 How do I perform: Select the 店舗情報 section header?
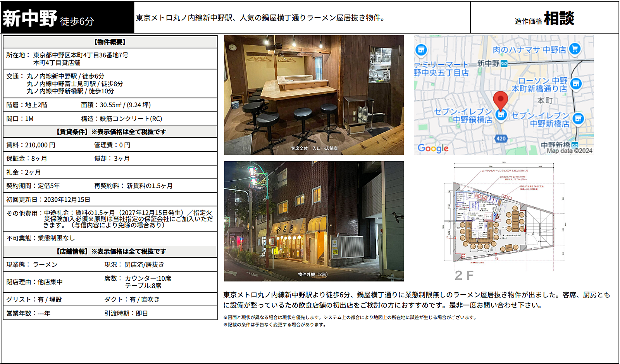coord(110,251)
